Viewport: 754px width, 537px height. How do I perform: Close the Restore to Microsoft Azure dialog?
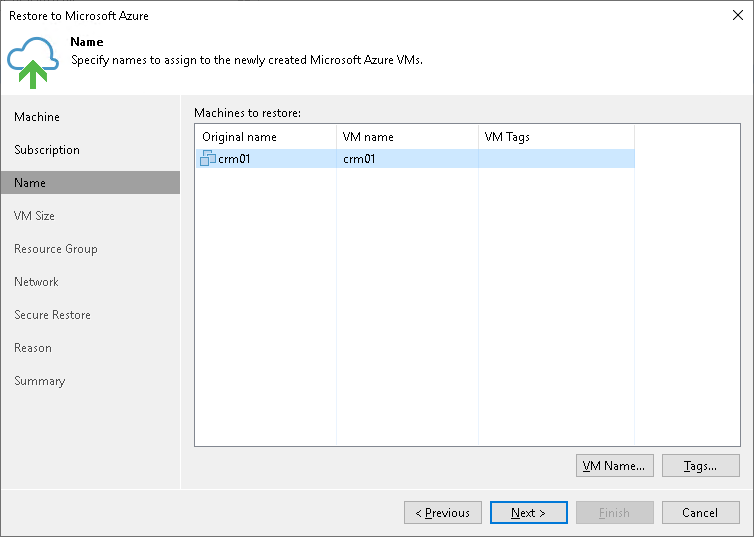coord(738,15)
